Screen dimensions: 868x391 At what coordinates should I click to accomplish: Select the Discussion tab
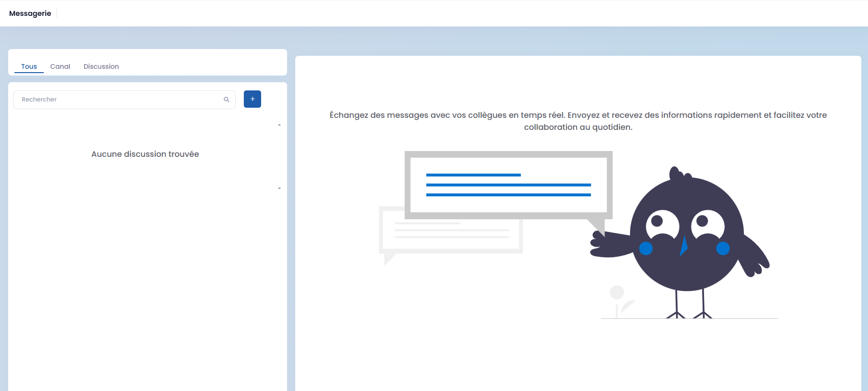pos(101,66)
